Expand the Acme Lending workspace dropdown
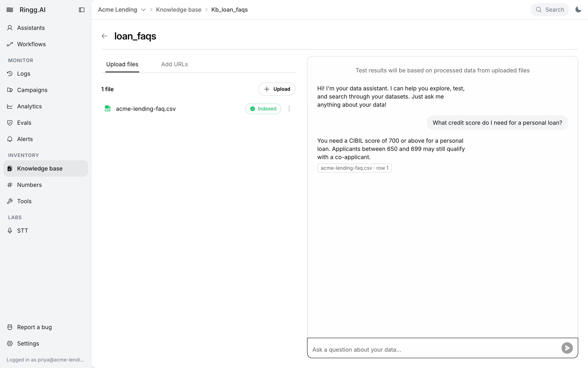 coord(122,10)
